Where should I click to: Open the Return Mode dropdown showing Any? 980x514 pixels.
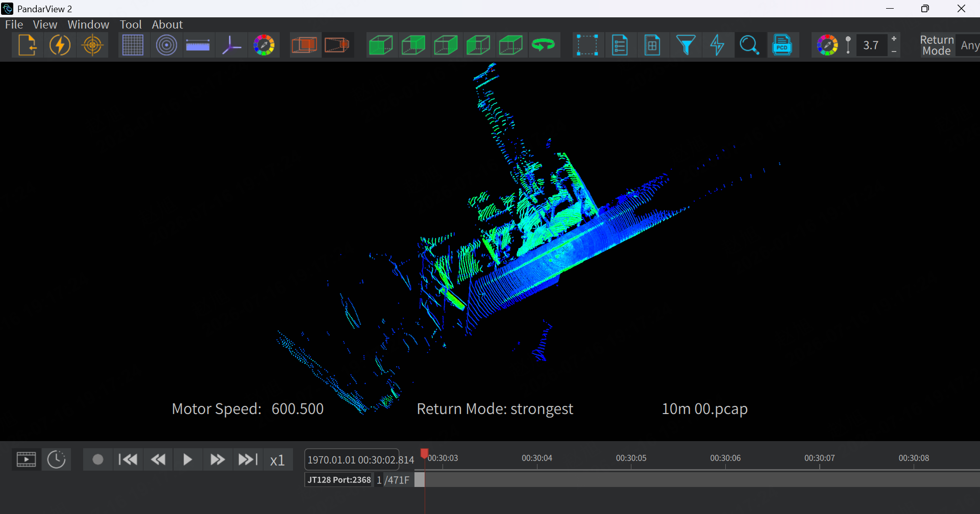(968, 45)
